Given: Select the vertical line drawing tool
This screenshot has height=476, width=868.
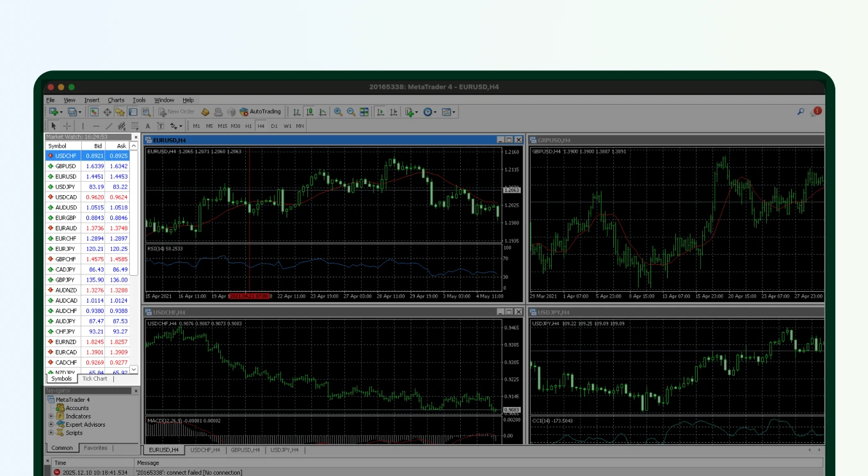Looking at the screenshot, I should [83, 125].
